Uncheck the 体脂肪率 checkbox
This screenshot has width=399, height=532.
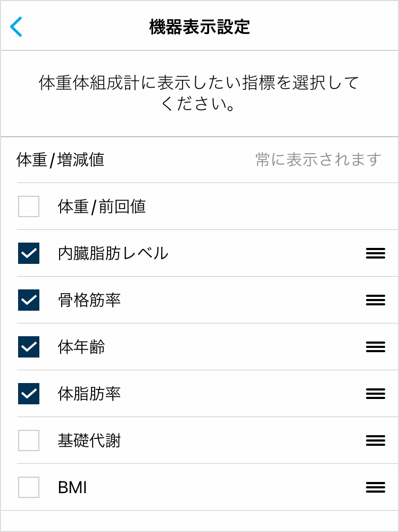(29, 394)
